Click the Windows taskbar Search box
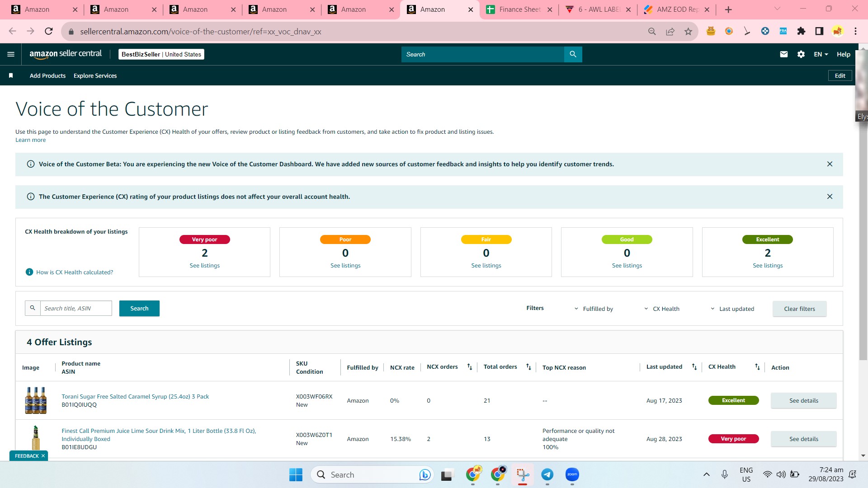This screenshot has width=868, height=488. (x=372, y=474)
